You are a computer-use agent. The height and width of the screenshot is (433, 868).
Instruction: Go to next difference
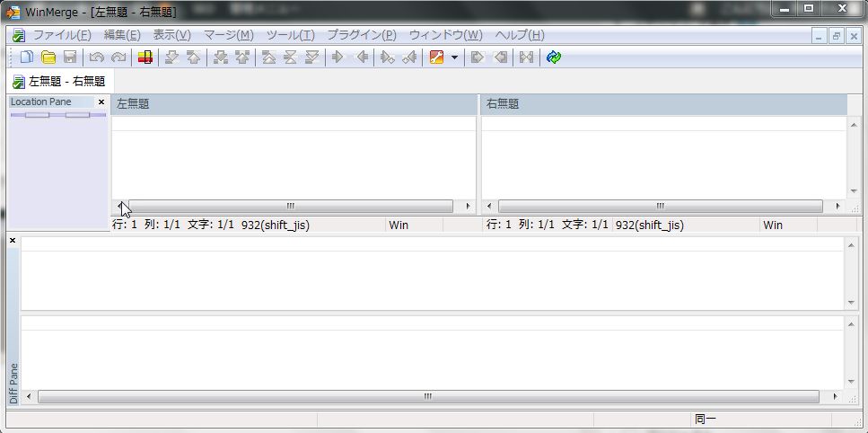point(171,57)
